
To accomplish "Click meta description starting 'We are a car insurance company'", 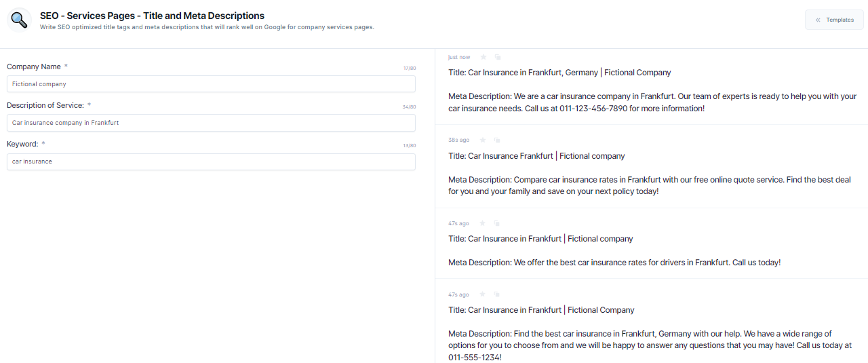I will (652, 102).
